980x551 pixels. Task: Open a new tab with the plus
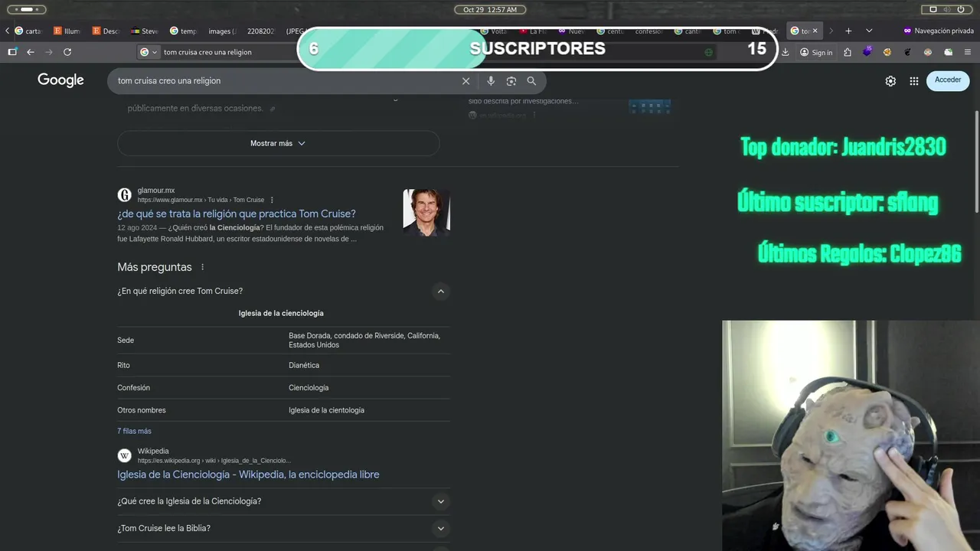(x=848, y=31)
